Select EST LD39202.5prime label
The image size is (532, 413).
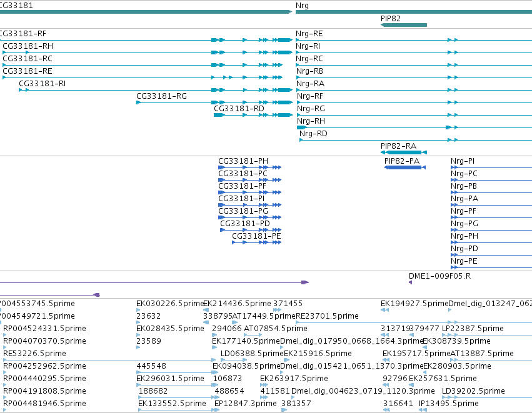pyautogui.click(x=473, y=391)
